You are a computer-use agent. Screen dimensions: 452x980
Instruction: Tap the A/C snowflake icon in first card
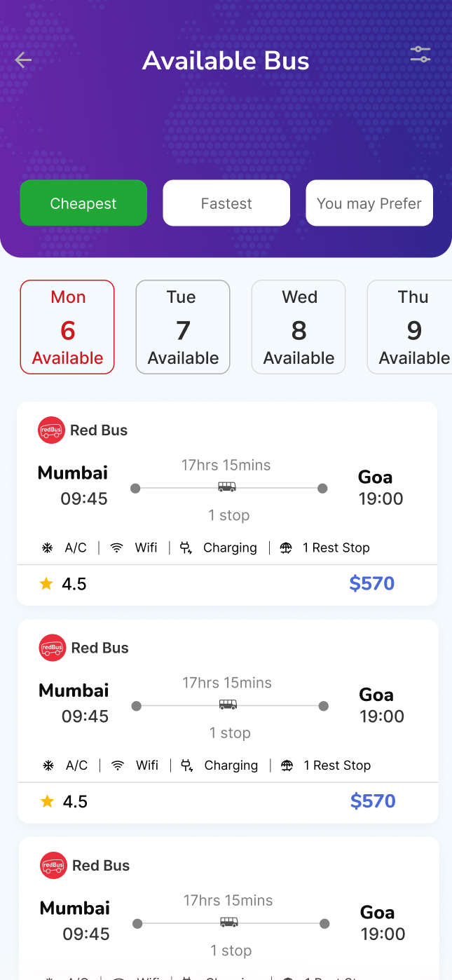tap(48, 548)
